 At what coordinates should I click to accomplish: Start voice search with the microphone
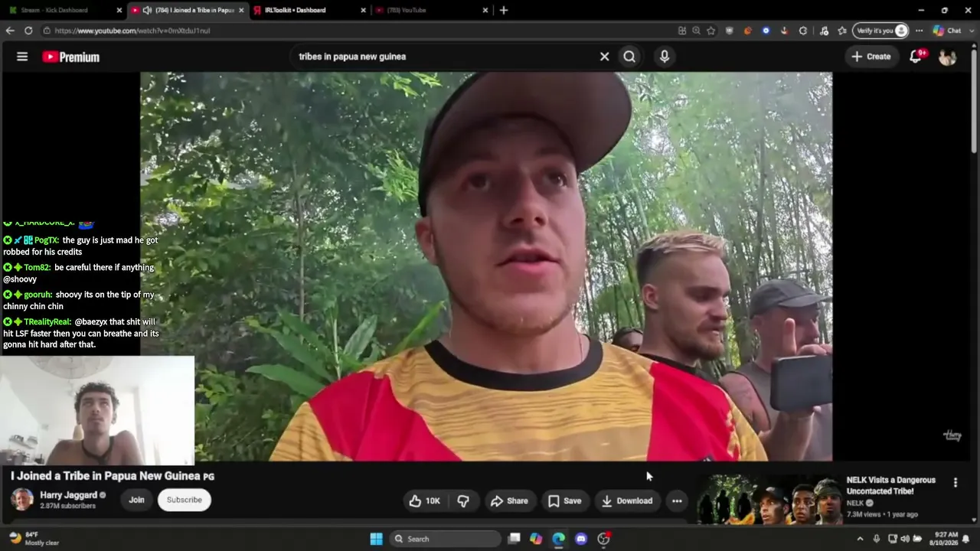tap(665, 57)
